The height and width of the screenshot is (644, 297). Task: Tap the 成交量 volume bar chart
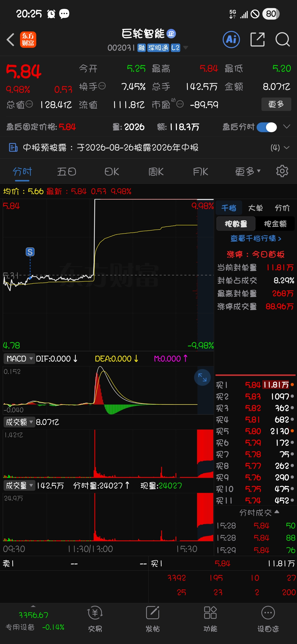coord(108,517)
